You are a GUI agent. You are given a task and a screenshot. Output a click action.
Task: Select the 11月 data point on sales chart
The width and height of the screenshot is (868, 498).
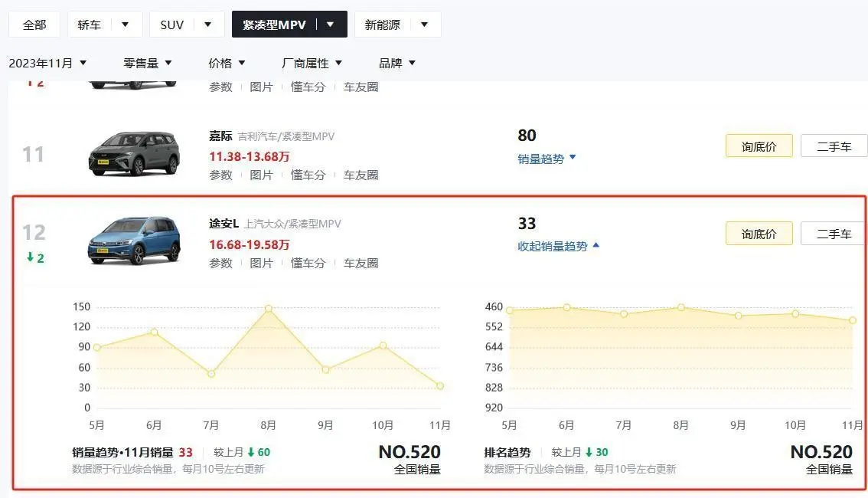tap(440, 385)
